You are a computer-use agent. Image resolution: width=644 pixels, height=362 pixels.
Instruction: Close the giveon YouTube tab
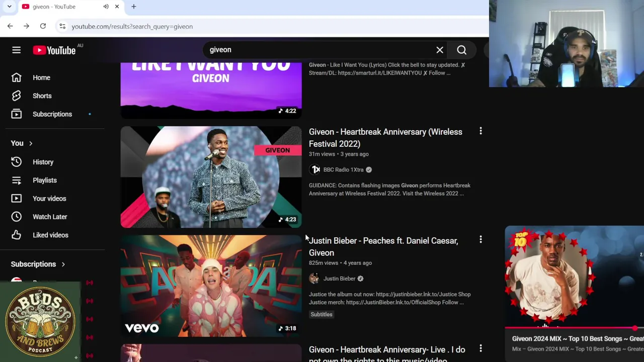click(117, 7)
